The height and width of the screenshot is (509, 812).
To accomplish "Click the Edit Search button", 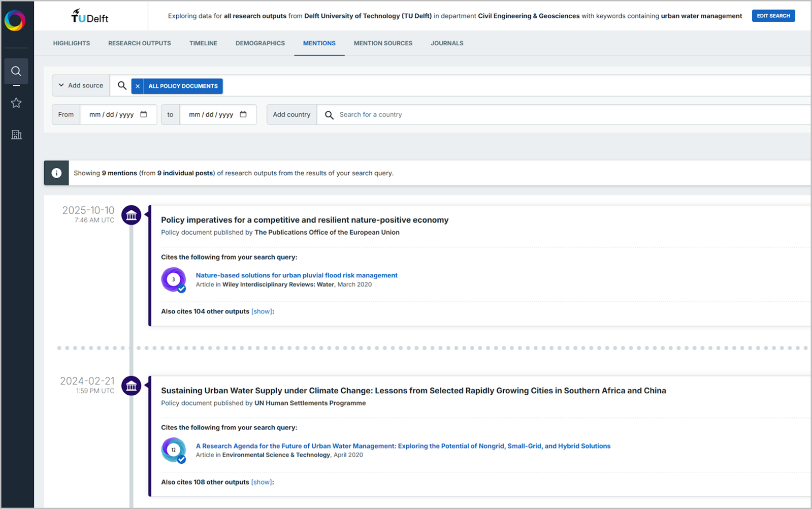I will tap(773, 16).
